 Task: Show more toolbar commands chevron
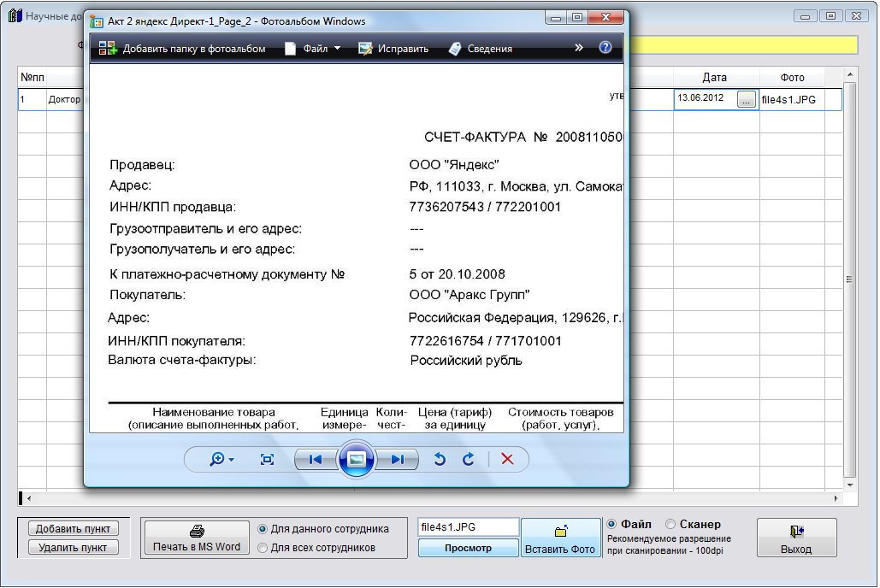pyautogui.click(x=579, y=48)
